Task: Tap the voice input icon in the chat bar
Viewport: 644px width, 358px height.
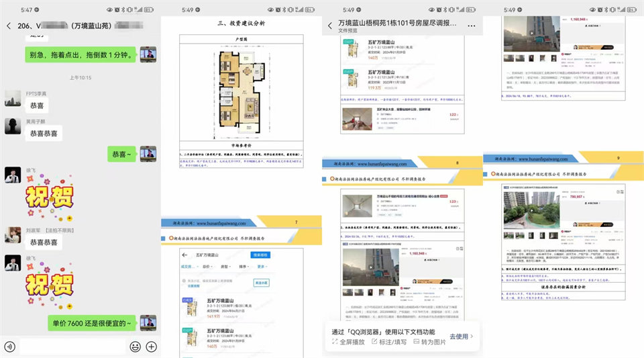Action: [9, 347]
